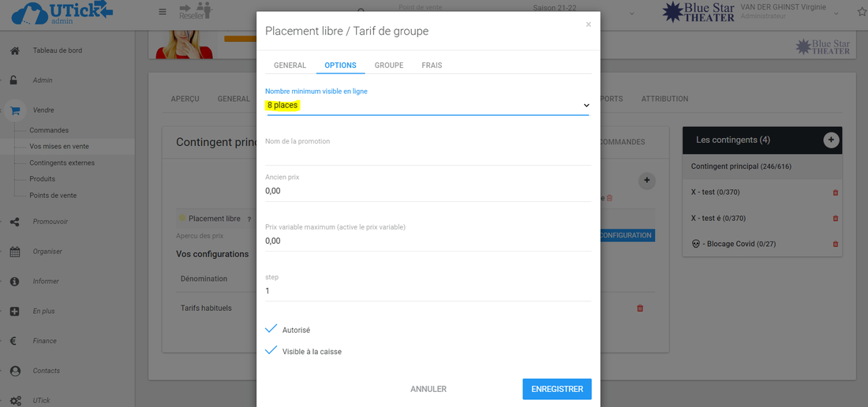Open the Nombre minimum visible dropdown
868x407 pixels.
pos(428,105)
